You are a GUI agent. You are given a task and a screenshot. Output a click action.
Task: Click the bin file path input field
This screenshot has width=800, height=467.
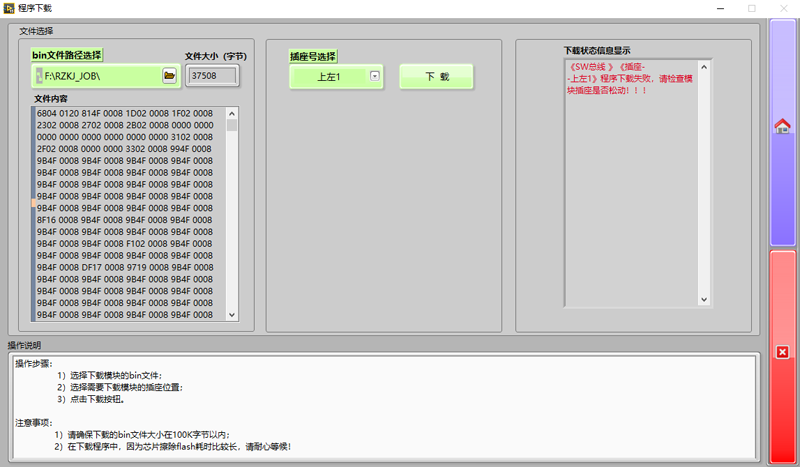pos(100,76)
